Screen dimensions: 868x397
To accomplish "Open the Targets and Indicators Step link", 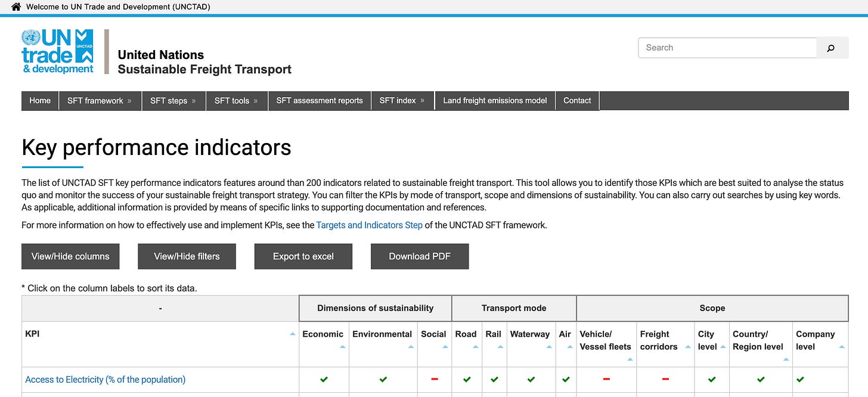I will pyautogui.click(x=370, y=225).
